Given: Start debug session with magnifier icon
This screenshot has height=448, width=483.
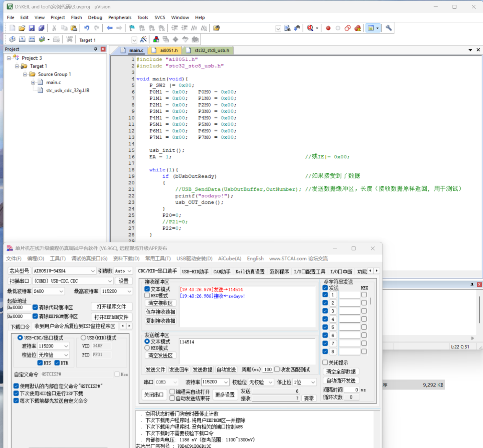Looking at the screenshot, I should pos(310,28).
